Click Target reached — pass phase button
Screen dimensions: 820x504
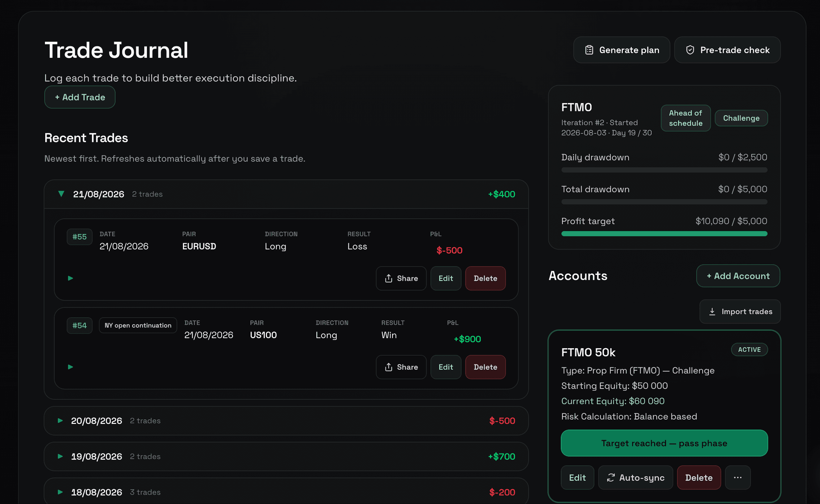click(x=664, y=443)
